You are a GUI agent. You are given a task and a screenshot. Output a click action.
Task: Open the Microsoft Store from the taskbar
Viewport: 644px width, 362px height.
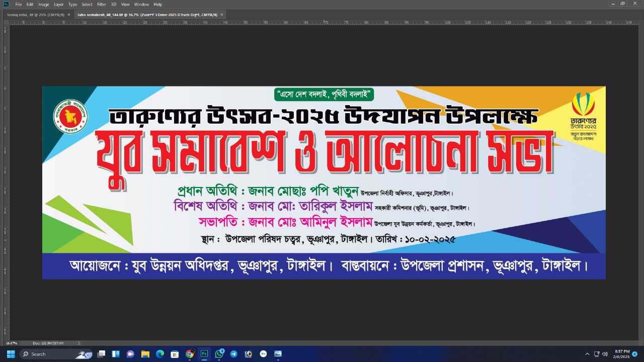[x=175, y=354]
